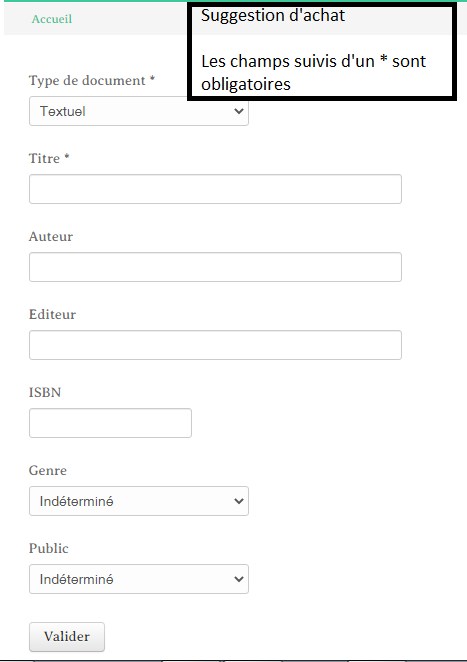Click the Genre label text
Screen dimensions: 467x662
[x=48, y=470]
